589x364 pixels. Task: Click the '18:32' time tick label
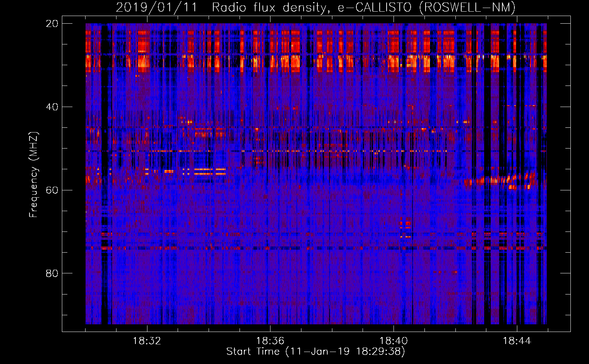pyautogui.click(x=147, y=341)
